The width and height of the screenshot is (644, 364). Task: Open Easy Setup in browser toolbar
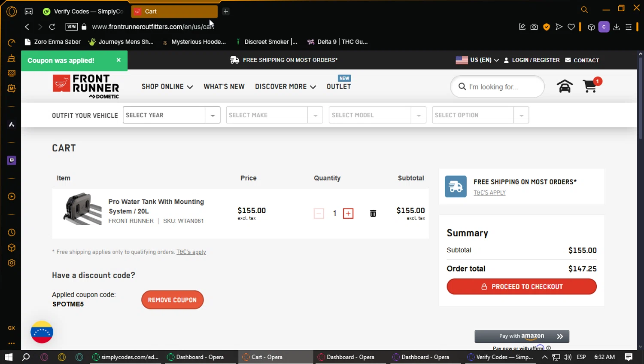pyautogui.click(x=629, y=27)
